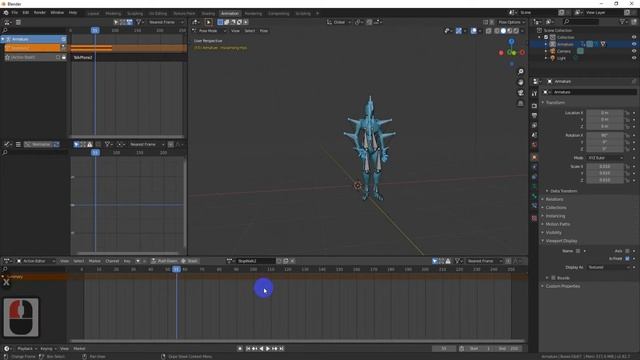640x360 pixels.
Task: Add a new workspace with plus tab
Action: pos(318,13)
